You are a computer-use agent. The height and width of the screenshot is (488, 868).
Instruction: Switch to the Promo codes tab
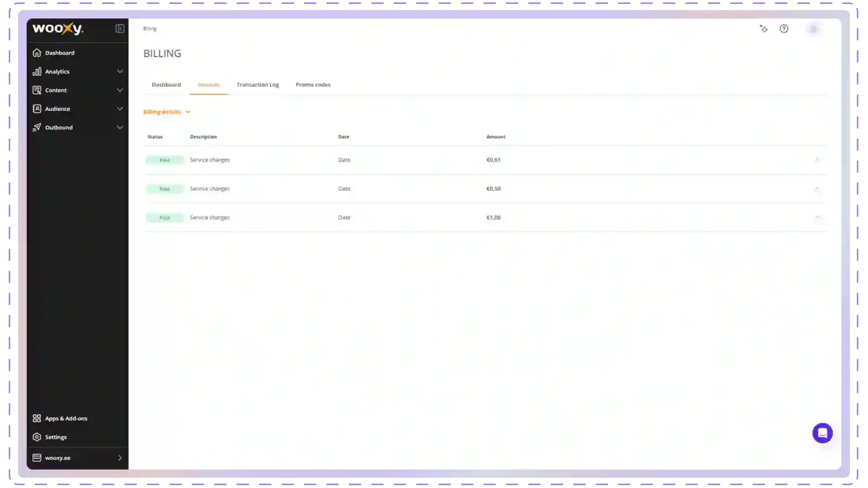point(313,85)
